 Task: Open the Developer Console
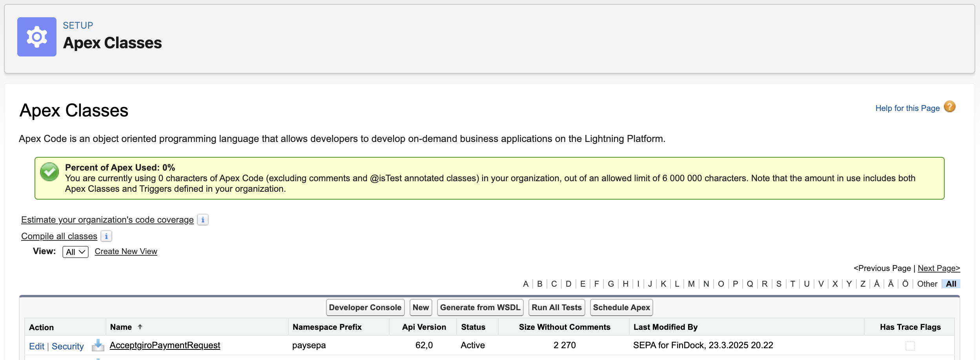point(365,307)
